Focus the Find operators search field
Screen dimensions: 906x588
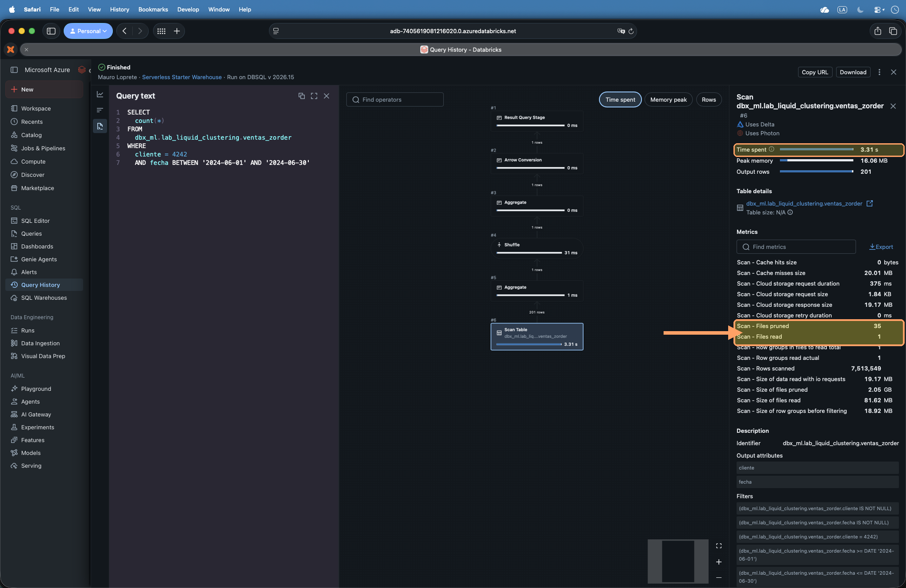(395, 99)
